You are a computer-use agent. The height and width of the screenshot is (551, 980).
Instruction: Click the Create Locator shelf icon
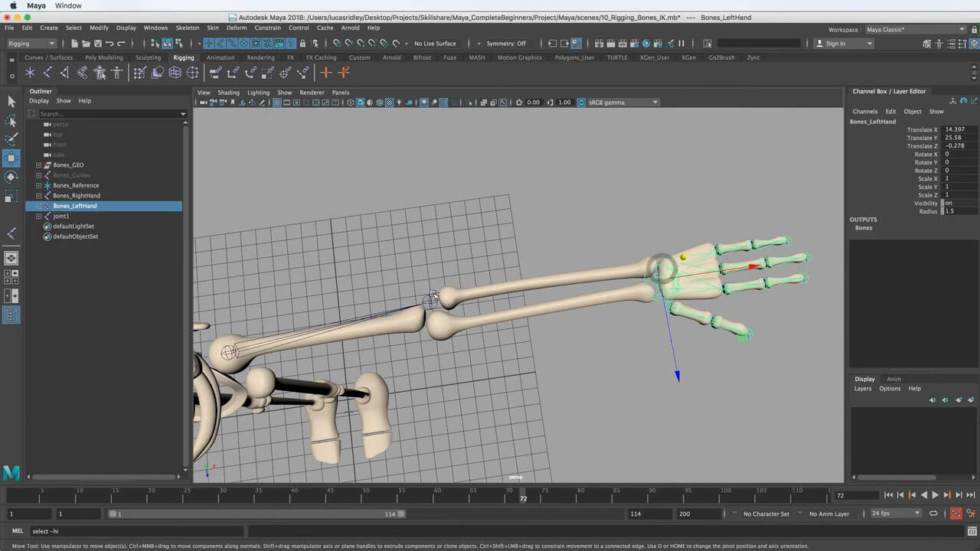[x=30, y=73]
